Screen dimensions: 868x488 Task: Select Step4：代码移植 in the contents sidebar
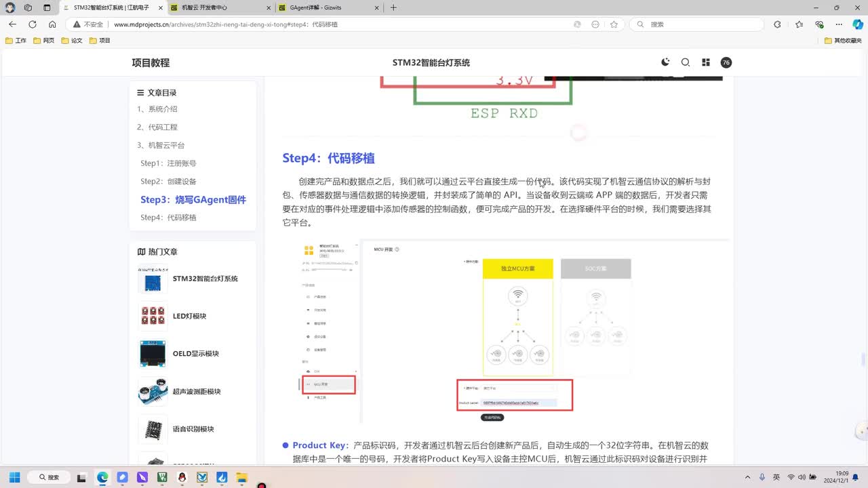pos(168,218)
